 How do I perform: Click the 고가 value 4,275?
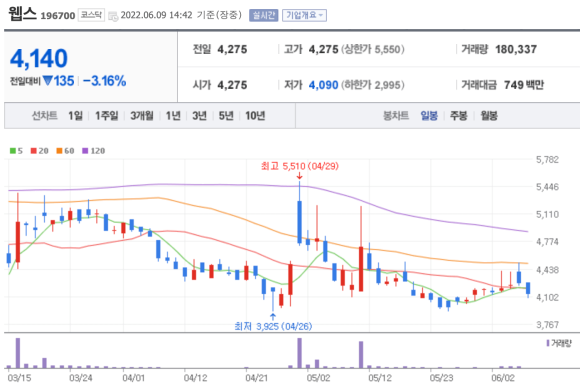coord(324,49)
